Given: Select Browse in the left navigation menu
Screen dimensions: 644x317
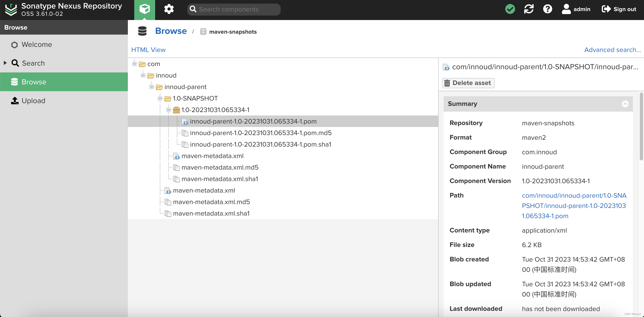Looking at the screenshot, I should tap(34, 82).
